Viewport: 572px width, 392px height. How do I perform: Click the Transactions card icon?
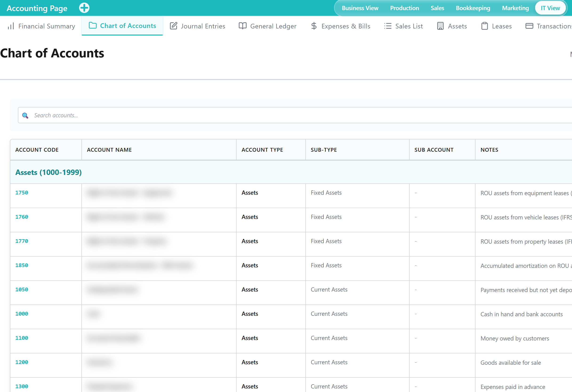pyautogui.click(x=529, y=26)
